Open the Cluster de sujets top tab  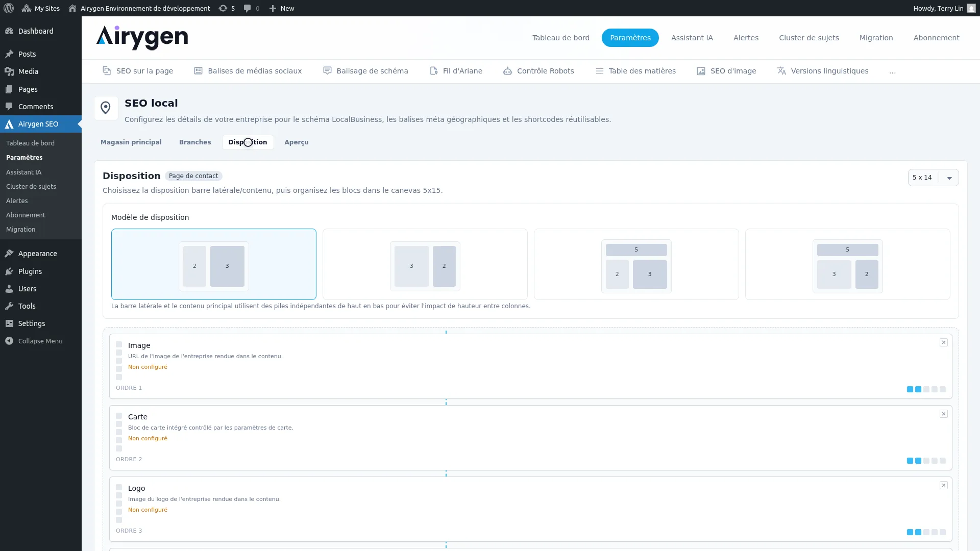coord(809,38)
